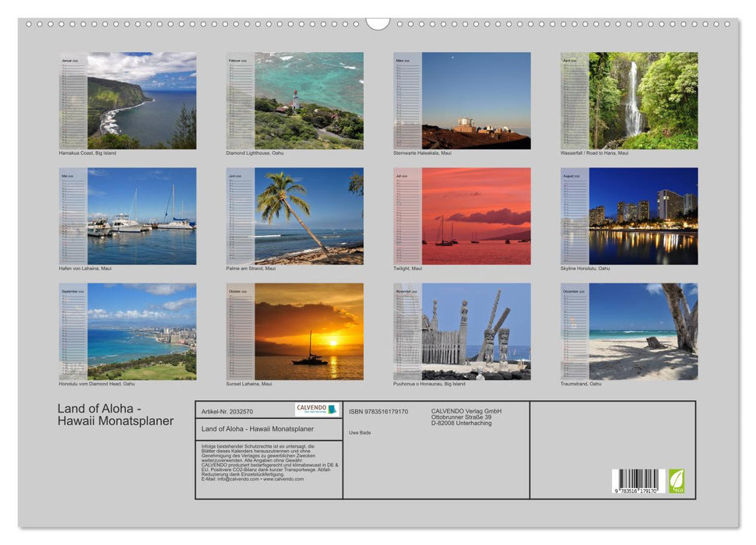The height and width of the screenshot is (545, 756).
Task: Select the Wasserfall Road to Hana photo
Action: pyautogui.click(x=643, y=100)
